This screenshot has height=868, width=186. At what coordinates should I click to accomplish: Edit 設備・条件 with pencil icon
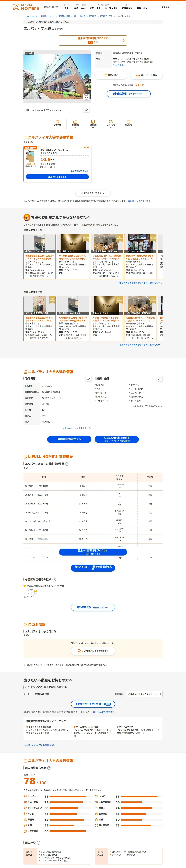pyautogui.click(x=160, y=379)
